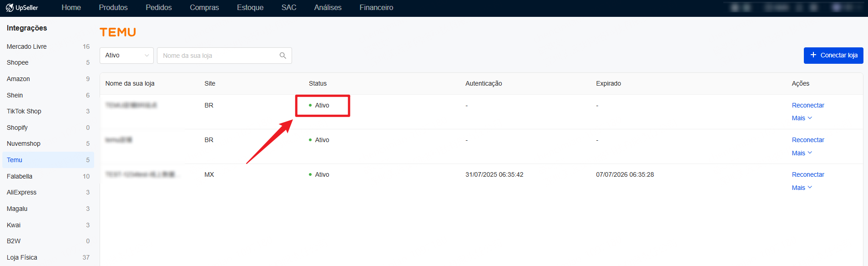Click the UpSeller logo
The height and width of the screenshot is (266, 868).
[22, 8]
